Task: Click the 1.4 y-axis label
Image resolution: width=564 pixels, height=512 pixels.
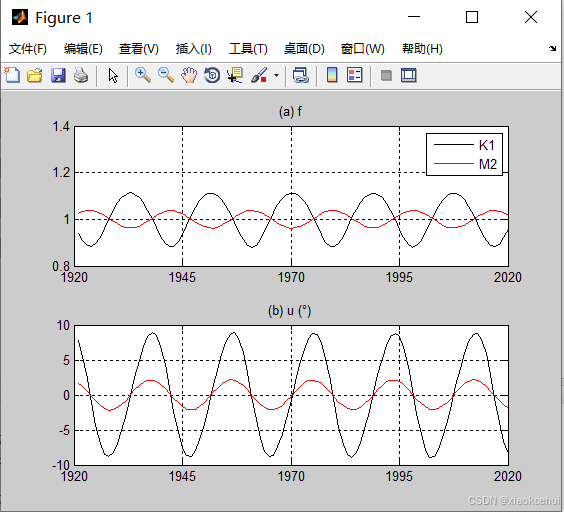Action: [x=61, y=127]
